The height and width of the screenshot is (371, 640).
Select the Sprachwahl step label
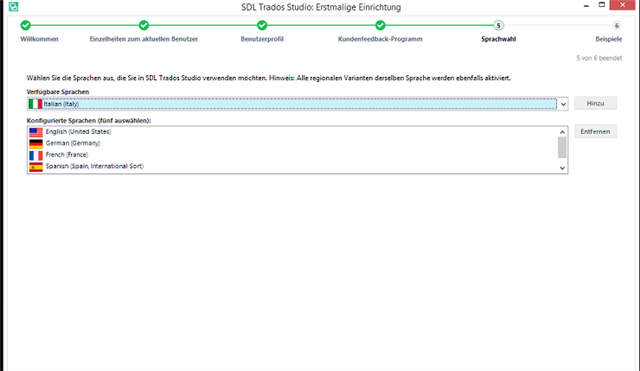pyautogui.click(x=498, y=39)
